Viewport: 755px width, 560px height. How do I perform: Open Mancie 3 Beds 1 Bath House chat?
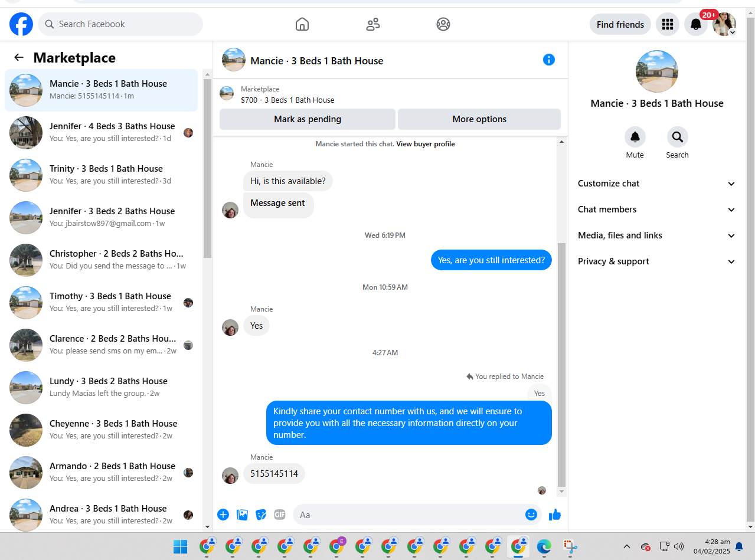[102, 90]
